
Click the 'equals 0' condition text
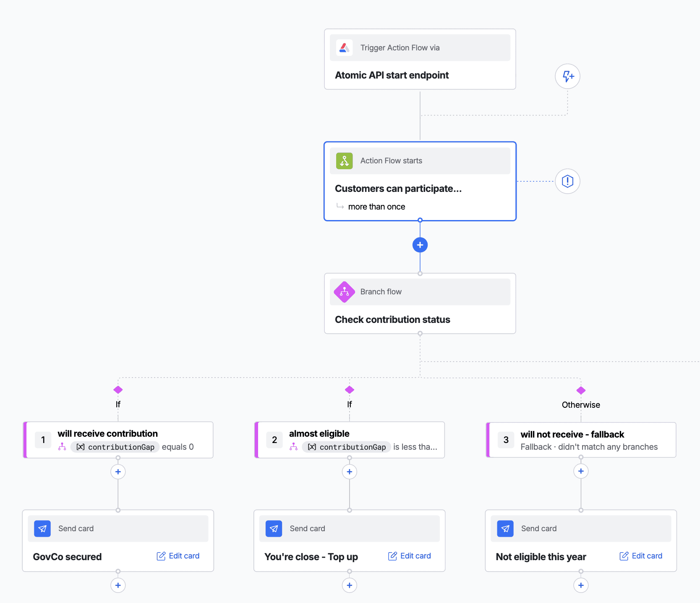[x=178, y=447]
